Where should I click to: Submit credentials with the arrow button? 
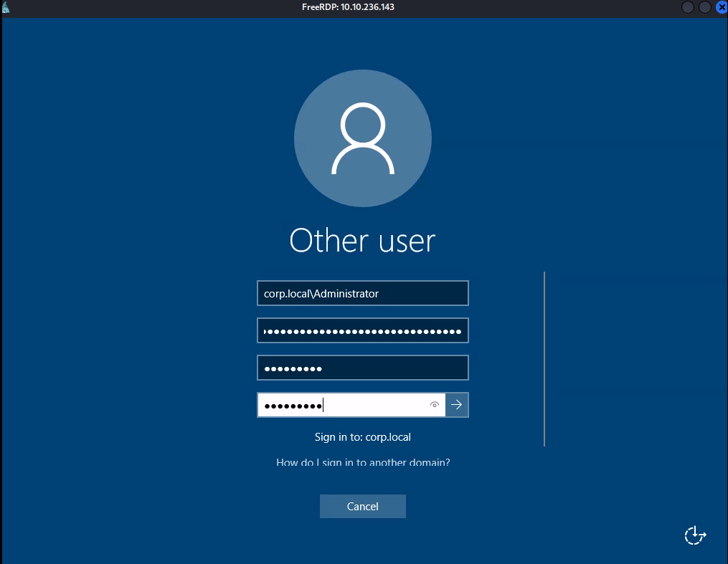457,405
